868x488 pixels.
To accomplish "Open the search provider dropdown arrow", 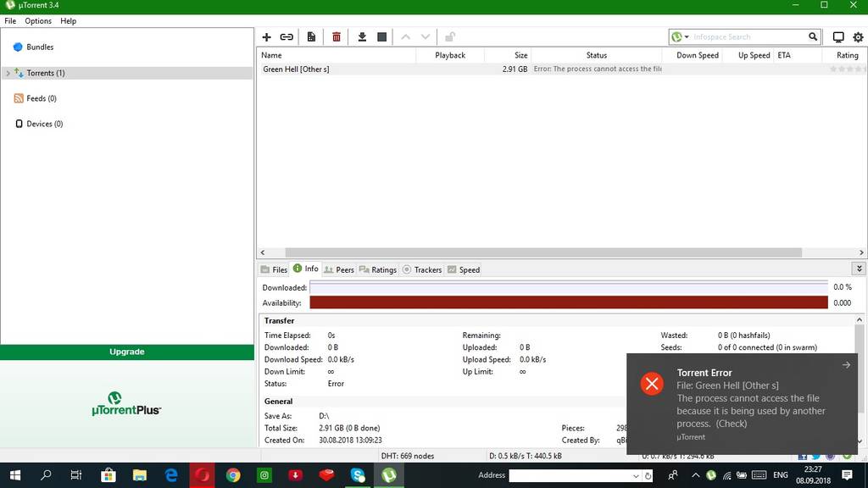I will [687, 37].
